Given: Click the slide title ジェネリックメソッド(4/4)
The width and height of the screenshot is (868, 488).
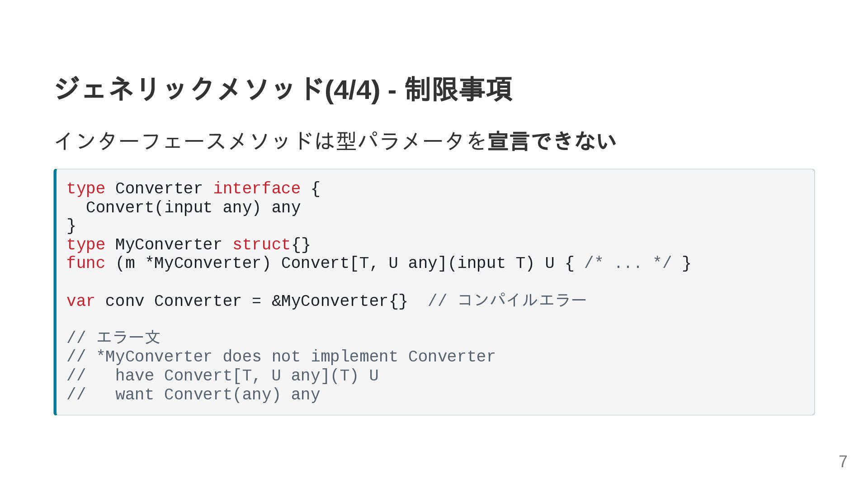Looking at the screenshot, I should [217, 89].
